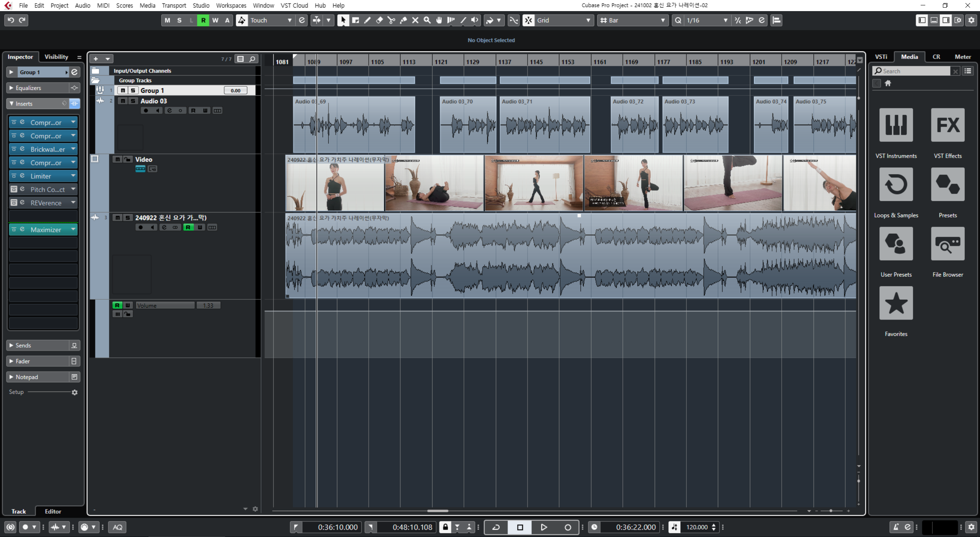Select the Mute tool in toolbar
980x537 pixels.
tap(415, 20)
